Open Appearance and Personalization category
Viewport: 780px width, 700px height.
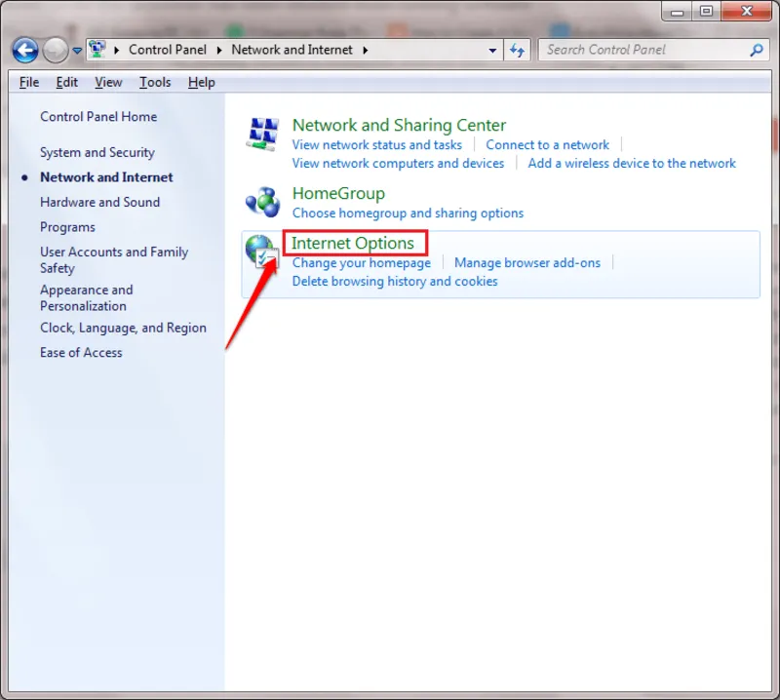[87, 297]
